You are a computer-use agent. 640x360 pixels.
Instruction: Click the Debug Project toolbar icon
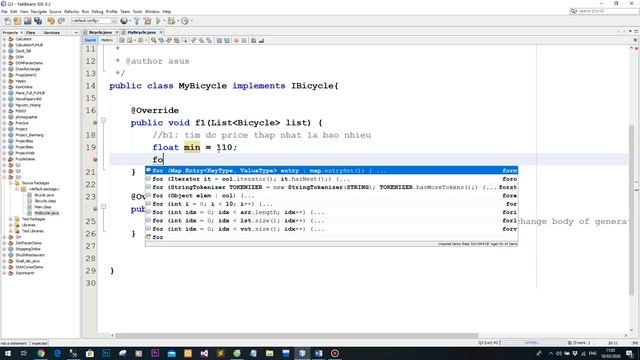point(171,21)
